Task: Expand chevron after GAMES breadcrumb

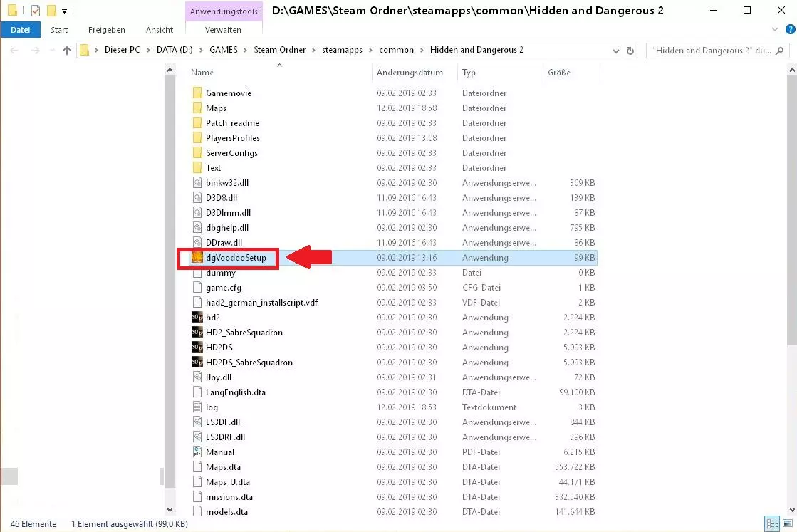Action: pyautogui.click(x=246, y=50)
